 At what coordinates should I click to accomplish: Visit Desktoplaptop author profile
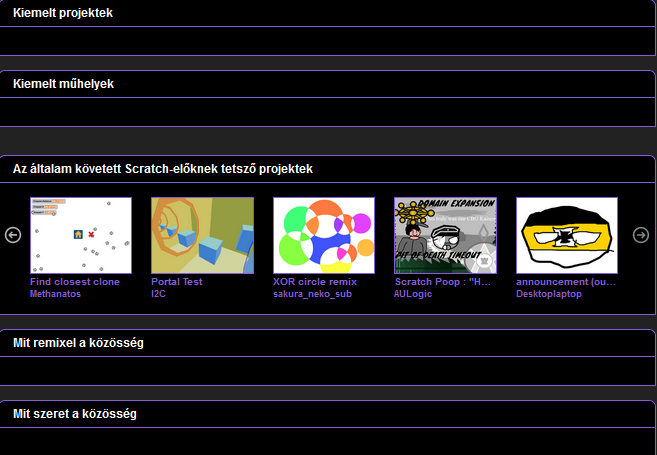point(549,294)
